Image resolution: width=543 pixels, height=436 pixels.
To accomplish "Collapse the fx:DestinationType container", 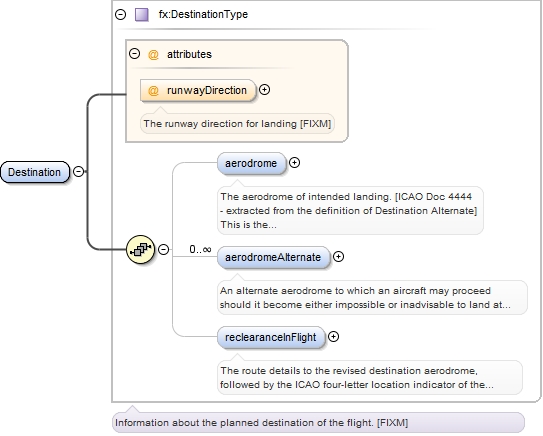I will pos(121,15).
